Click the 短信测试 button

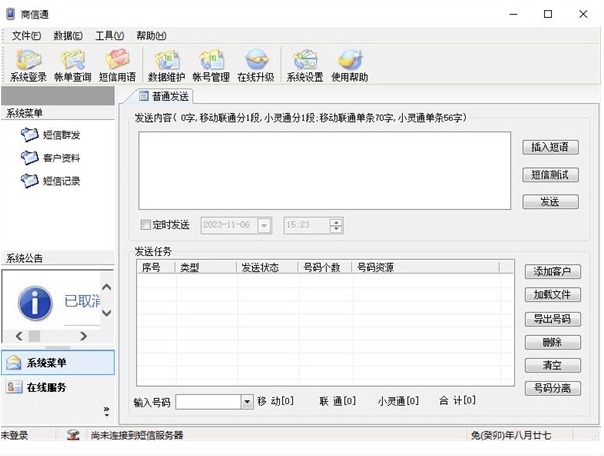[x=550, y=175]
